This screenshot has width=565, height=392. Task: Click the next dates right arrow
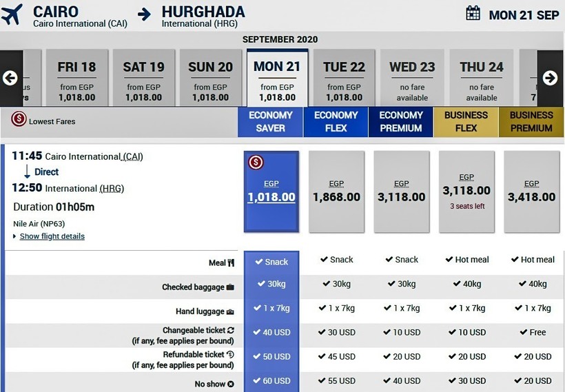coord(550,78)
